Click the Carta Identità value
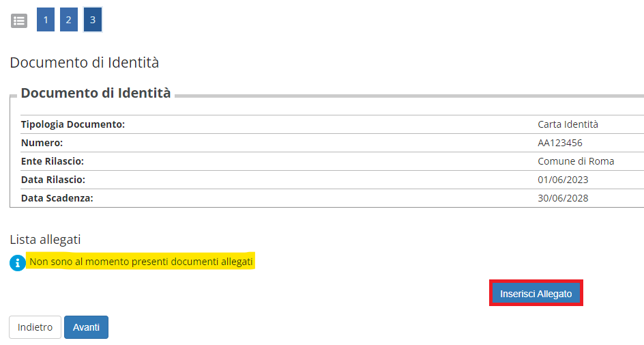This screenshot has width=644, height=345. click(x=568, y=124)
